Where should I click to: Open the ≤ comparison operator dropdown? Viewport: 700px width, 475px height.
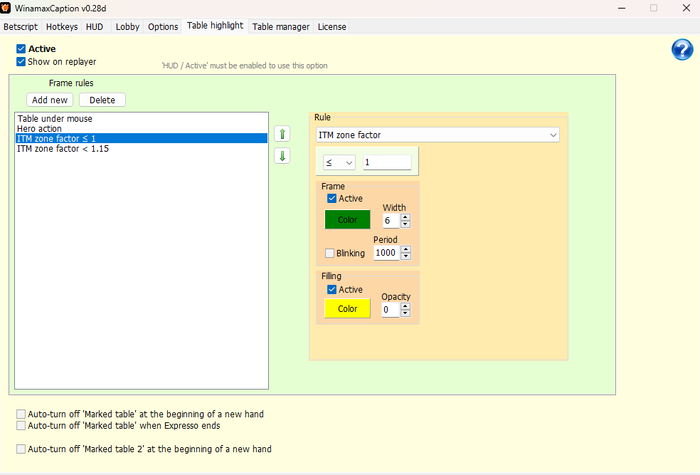tap(339, 162)
